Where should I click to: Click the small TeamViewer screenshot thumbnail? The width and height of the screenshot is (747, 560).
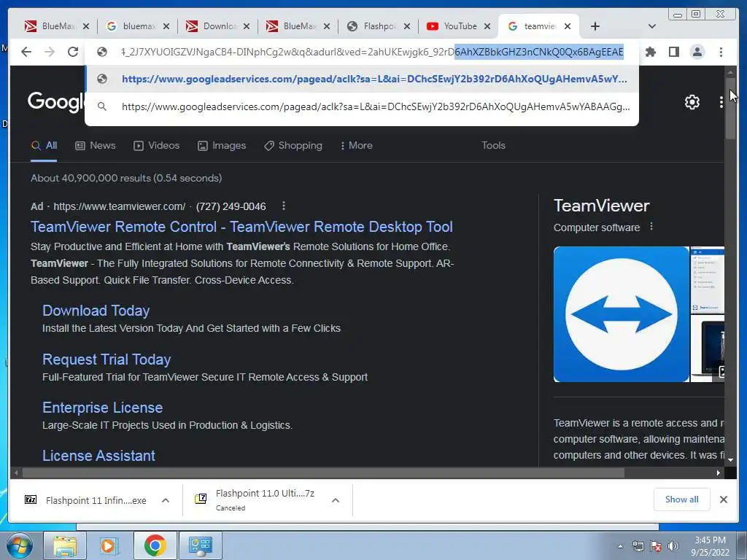point(708,279)
